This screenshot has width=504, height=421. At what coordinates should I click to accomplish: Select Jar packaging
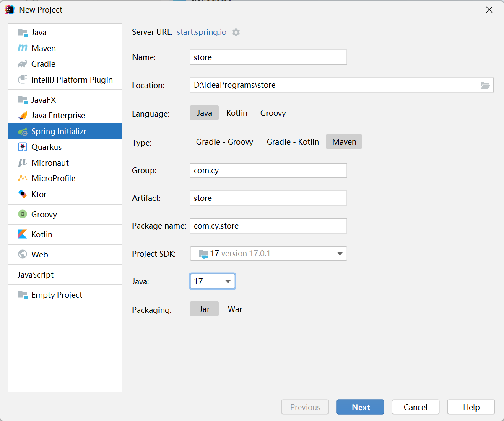[205, 309]
